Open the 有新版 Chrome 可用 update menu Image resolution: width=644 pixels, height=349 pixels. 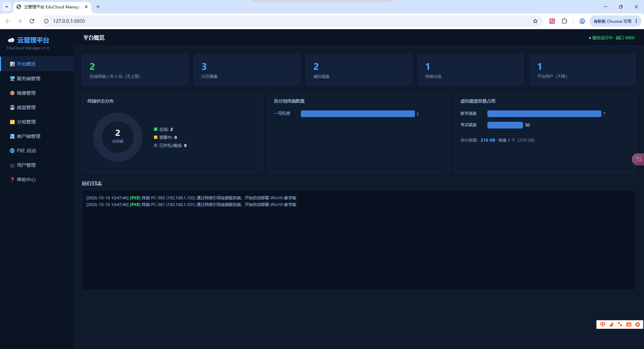click(615, 21)
